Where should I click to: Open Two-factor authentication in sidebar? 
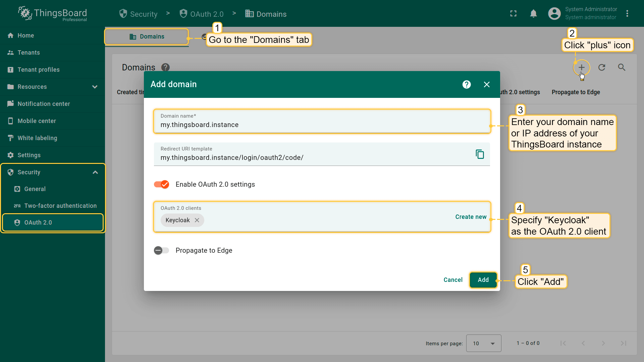point(60,206)
